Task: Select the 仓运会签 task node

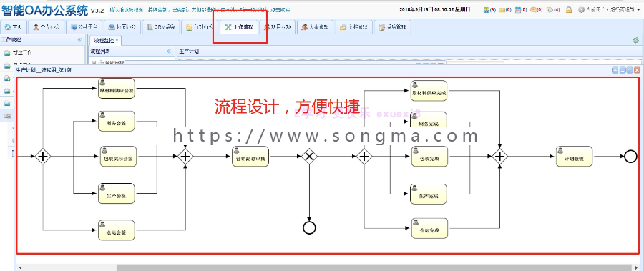Action: tap(117, 230)
